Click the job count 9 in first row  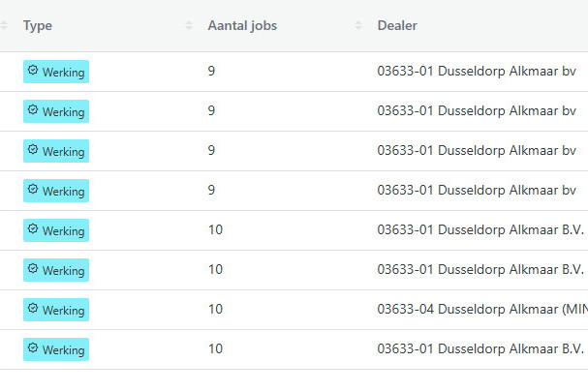point(211,71)
